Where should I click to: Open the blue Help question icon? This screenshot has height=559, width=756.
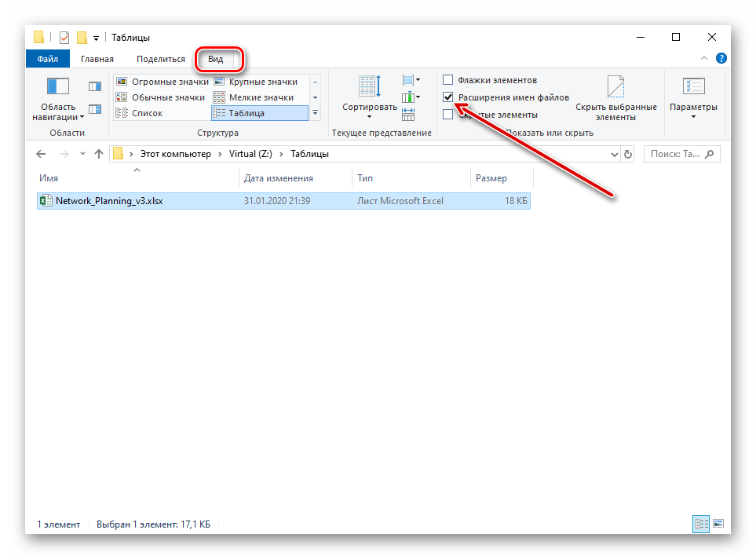721,58
